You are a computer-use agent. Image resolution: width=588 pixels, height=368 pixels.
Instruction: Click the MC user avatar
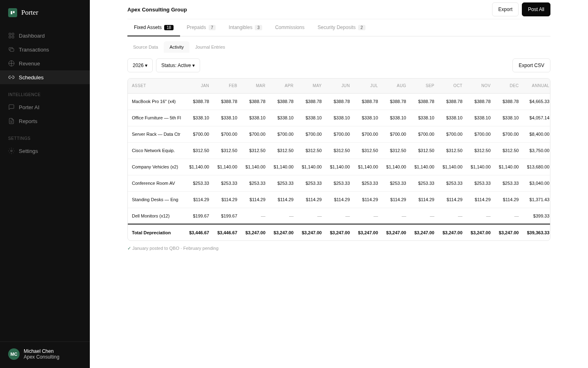click(14, 354)
